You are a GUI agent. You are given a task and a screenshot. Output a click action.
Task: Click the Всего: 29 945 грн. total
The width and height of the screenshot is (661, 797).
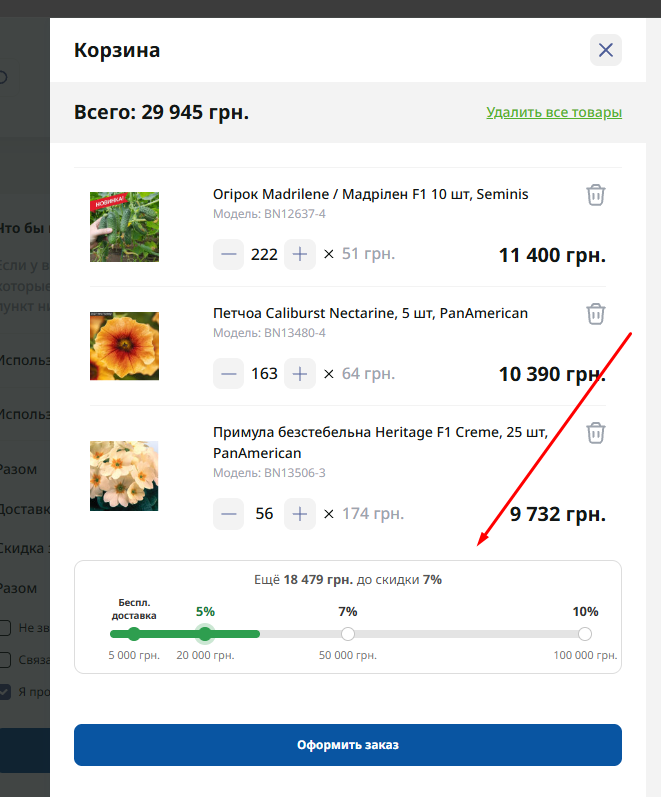162,112
